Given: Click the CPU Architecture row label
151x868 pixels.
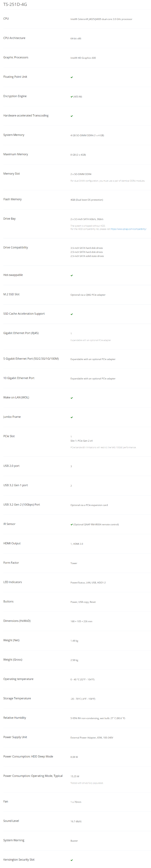Looking at the screenshot, I should point(14,38).
